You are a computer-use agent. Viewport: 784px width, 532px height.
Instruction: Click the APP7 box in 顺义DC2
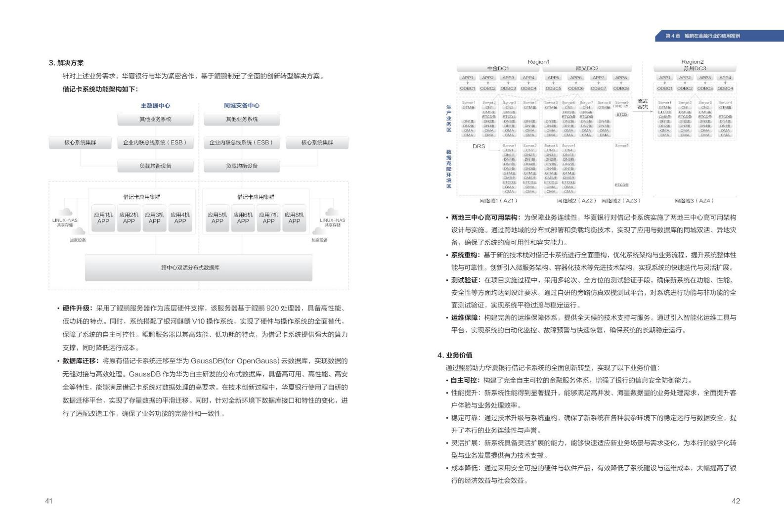(598, 78)
